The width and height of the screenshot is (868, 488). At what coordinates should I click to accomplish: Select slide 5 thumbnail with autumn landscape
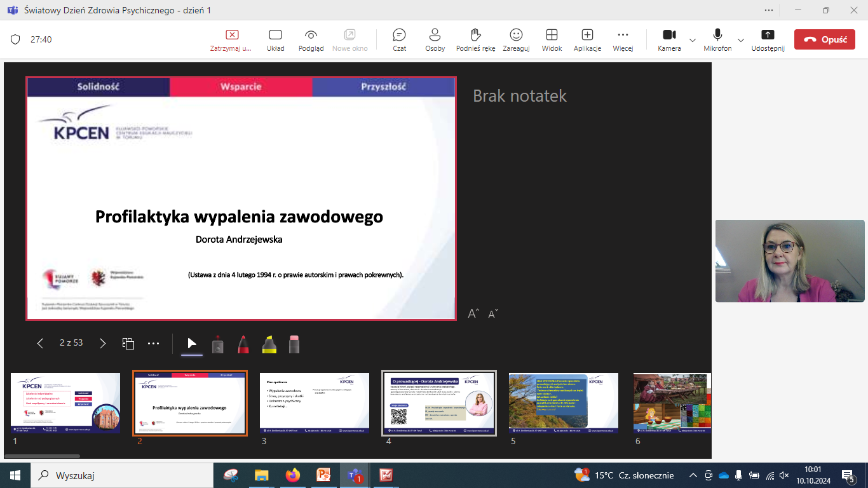click(563, 403)
